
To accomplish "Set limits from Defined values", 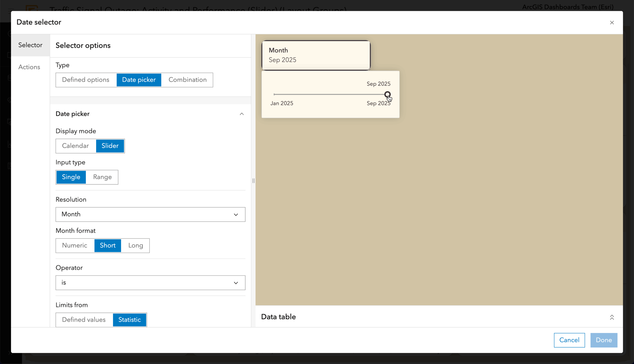I will pyautogui.click(x=83, y=319).
